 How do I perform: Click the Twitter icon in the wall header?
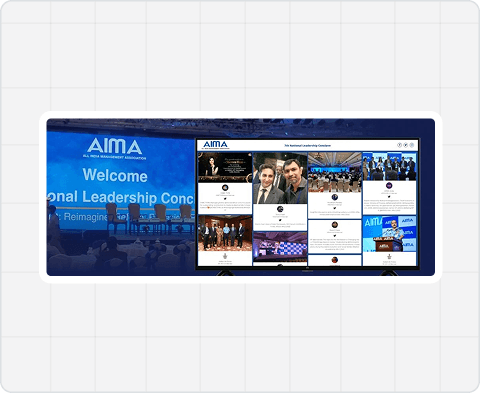[x=405, y=145]
